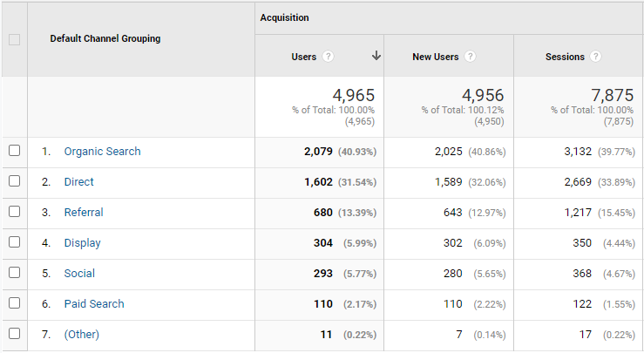Image resolution: width=644 pixels, height=353 pixels.
Task: Enable the Display row checkbox
Action: [x=14, y=242]
